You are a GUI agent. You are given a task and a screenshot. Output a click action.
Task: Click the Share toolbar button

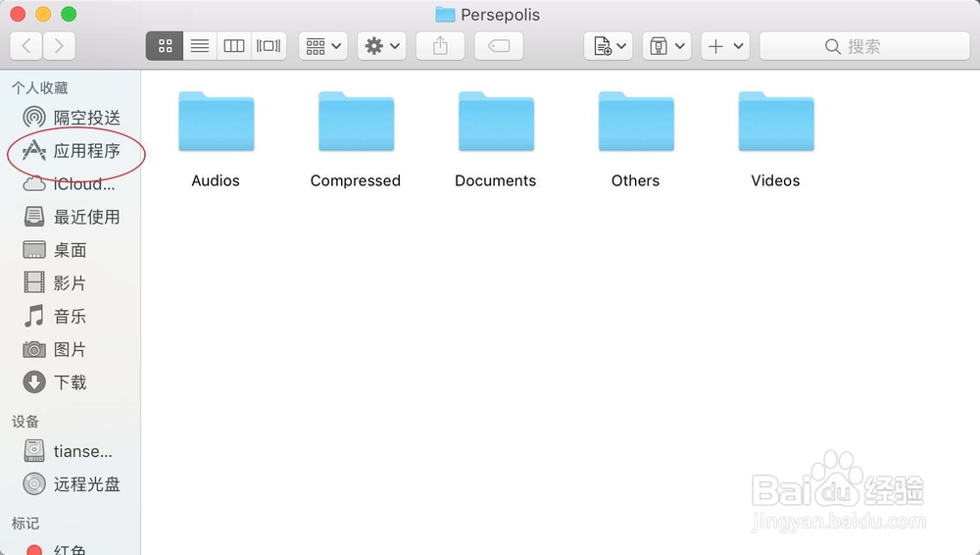click(440, 46)
